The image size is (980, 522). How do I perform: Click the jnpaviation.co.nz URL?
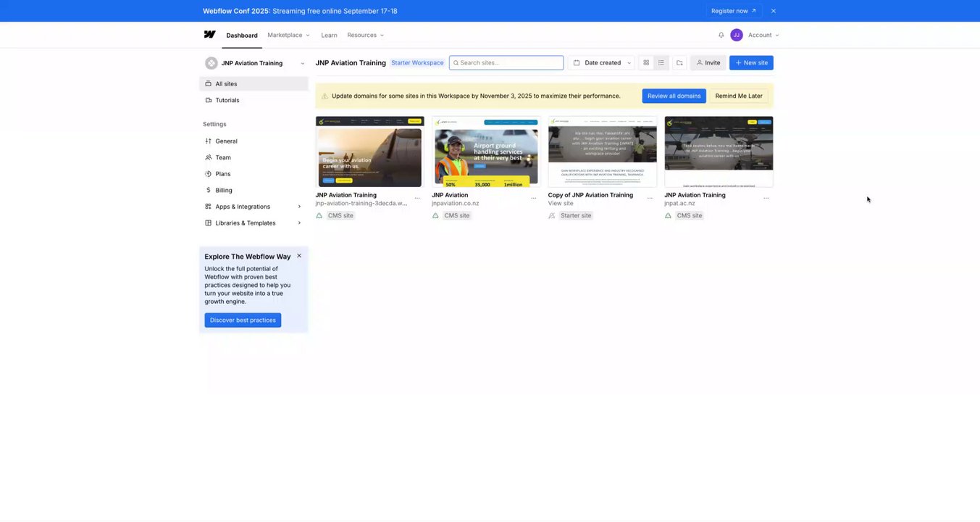(x=456, y=204)
